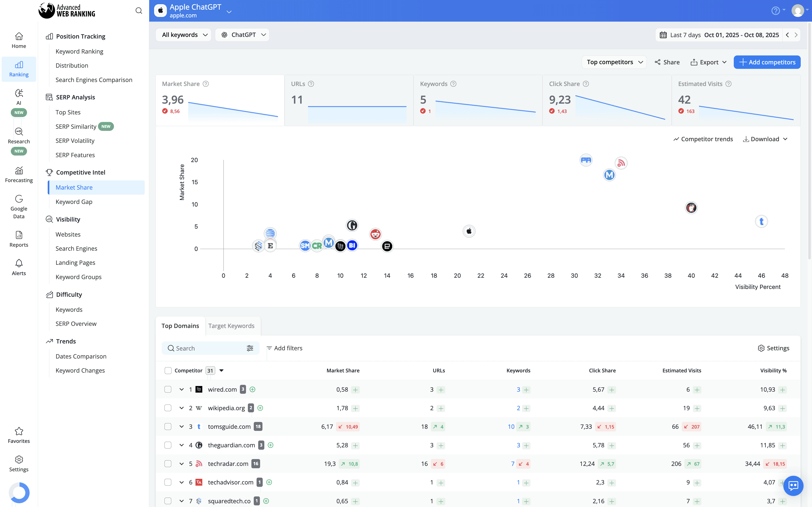This screenshot has height=507, width=812.
Task: Open the Forecasting section
Action: point(19,175)
